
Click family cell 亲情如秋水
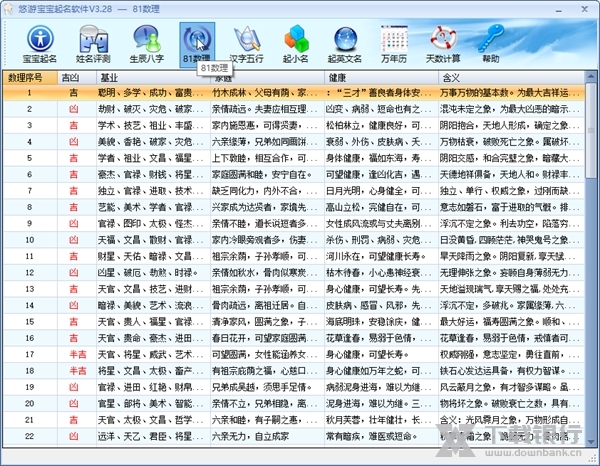pyautogui.click(x=265, y=273)
